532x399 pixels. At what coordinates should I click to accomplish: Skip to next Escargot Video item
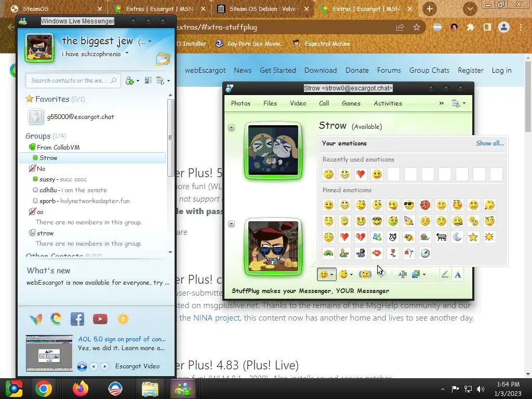click(x=104, y=366)
